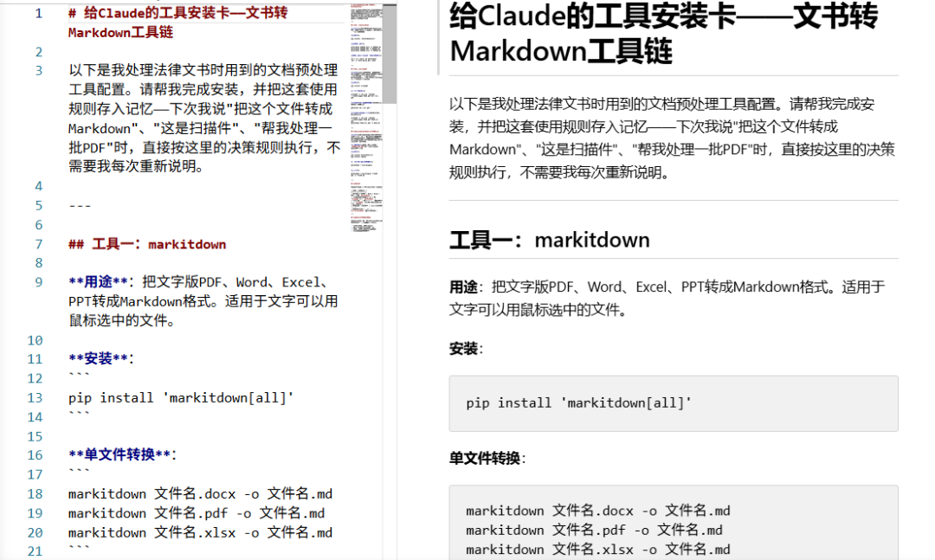
Task: Click the opening code fence on editor line 12
Action: click(79, 376)
